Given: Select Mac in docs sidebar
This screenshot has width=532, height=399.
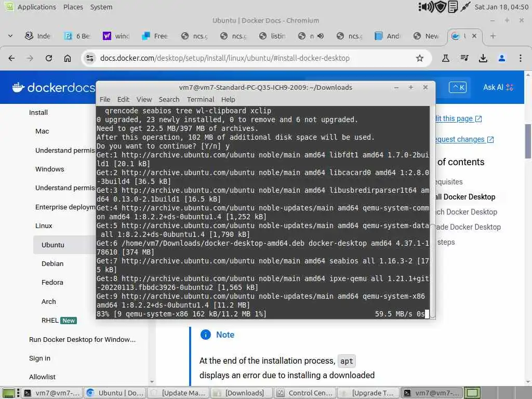Looking at the screenshot, I should pyautogui.click(x=42, y=131).
